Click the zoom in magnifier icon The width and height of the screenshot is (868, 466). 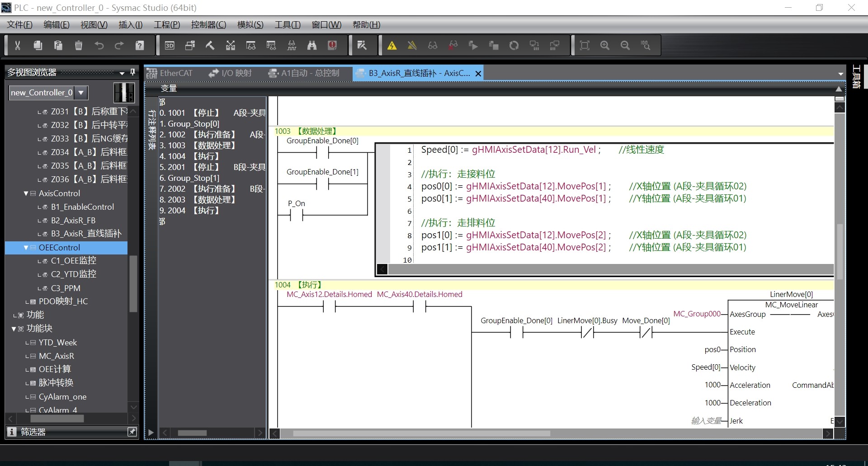click(605, 45)
